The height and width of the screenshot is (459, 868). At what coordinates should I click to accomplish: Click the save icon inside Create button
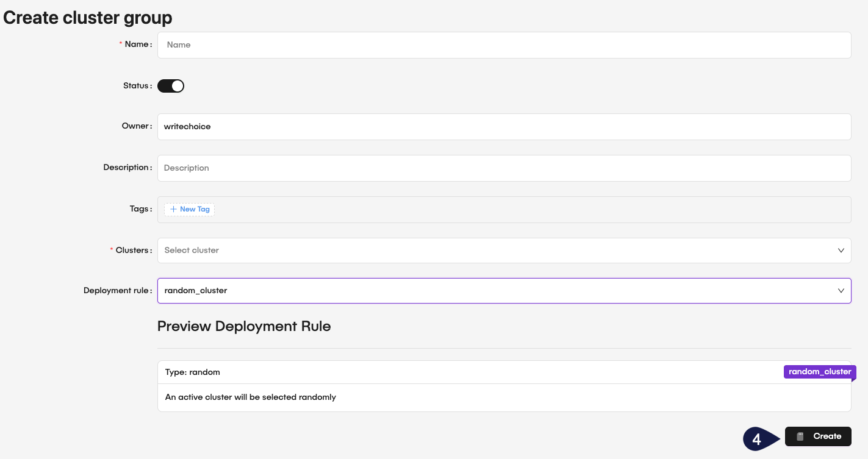tap(801, 436)
